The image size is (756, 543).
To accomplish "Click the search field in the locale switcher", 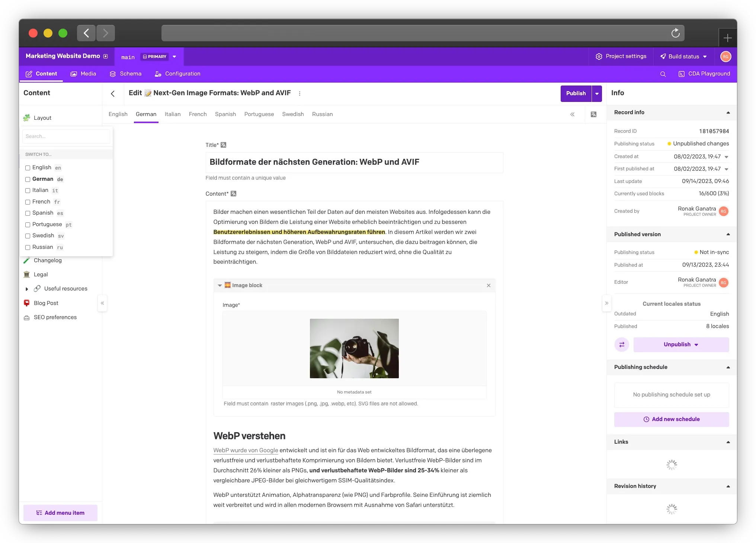I will (66, 136).
